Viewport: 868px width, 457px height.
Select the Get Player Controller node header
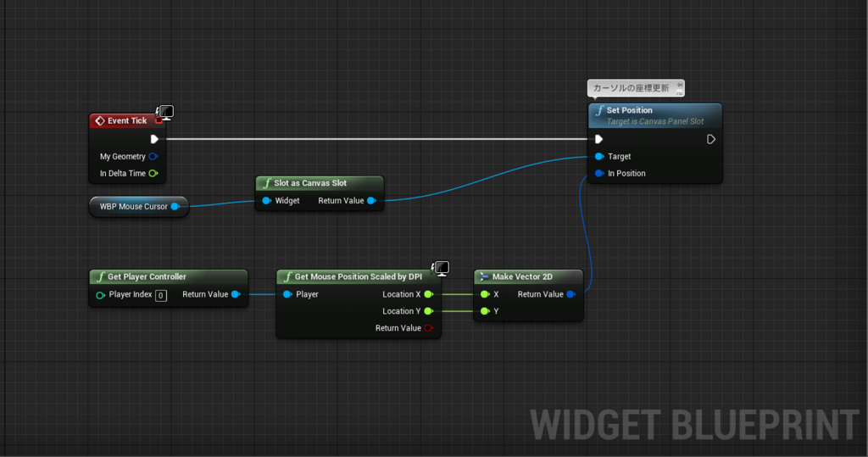[169, 276]
